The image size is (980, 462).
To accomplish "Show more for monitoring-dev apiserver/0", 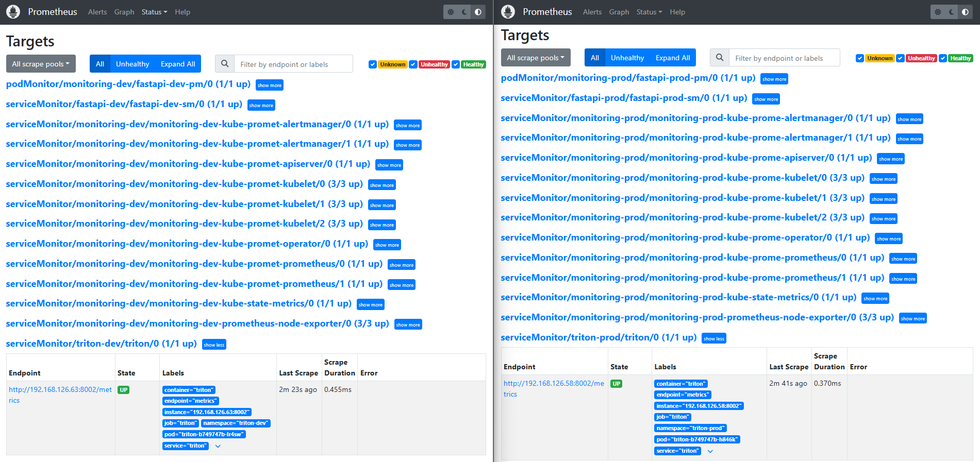I will (x=389, y=165).
